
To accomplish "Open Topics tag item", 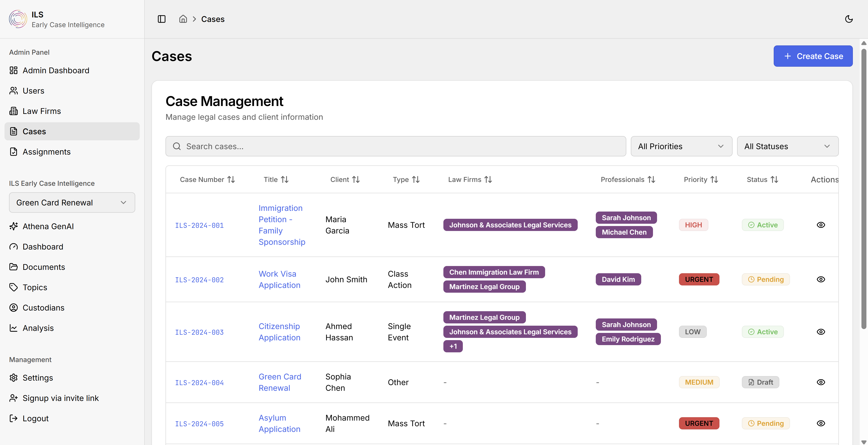I will 72,287.
